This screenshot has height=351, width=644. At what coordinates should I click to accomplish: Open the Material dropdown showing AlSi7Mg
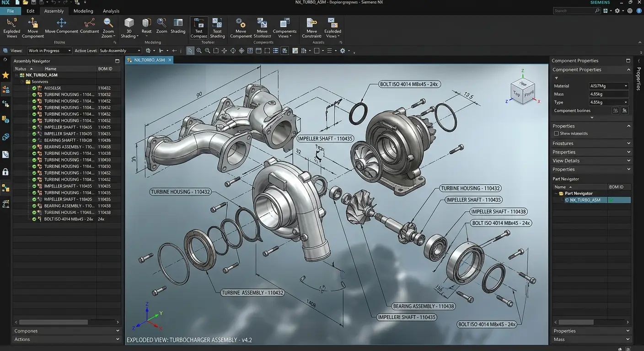(609, 86)
